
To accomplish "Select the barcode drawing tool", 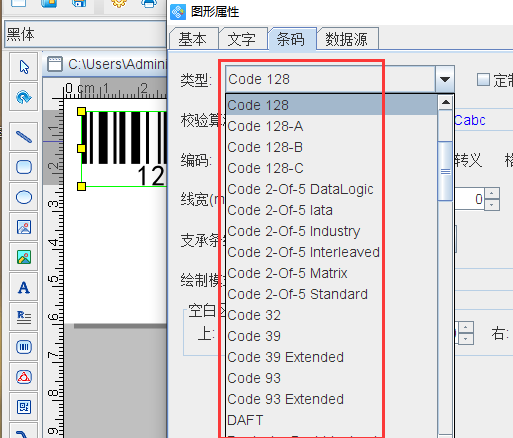I will point(24,347).
